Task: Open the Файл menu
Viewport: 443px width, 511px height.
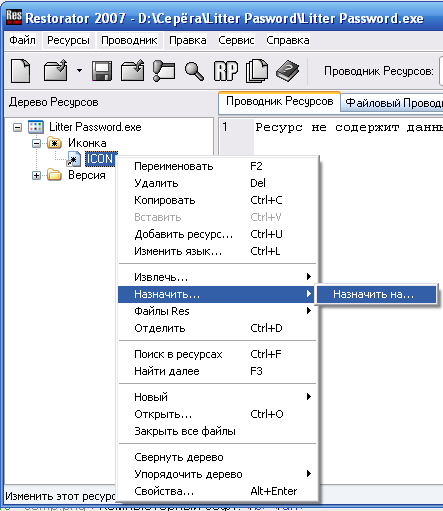Action: 22,40
